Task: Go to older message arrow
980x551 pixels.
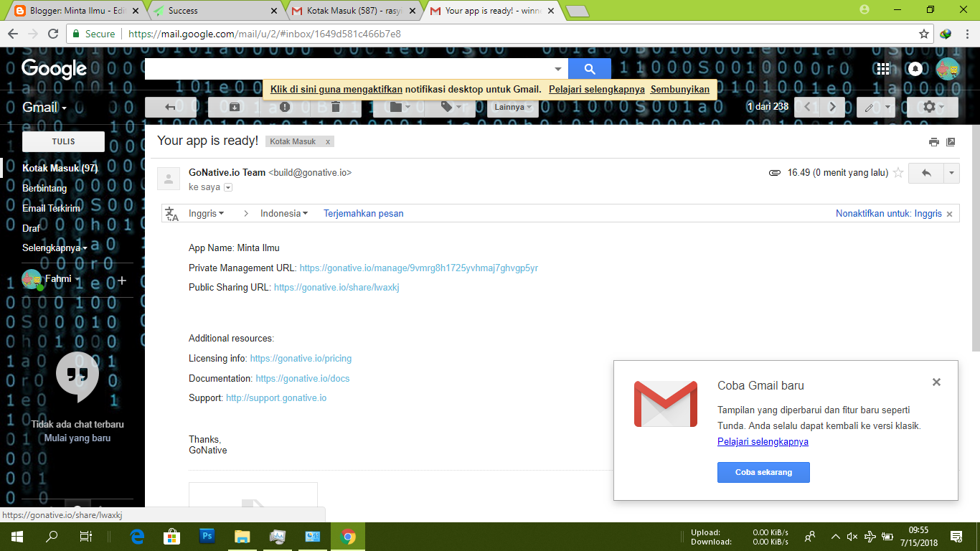Action: pyautogui.click(x=832, y=107)
